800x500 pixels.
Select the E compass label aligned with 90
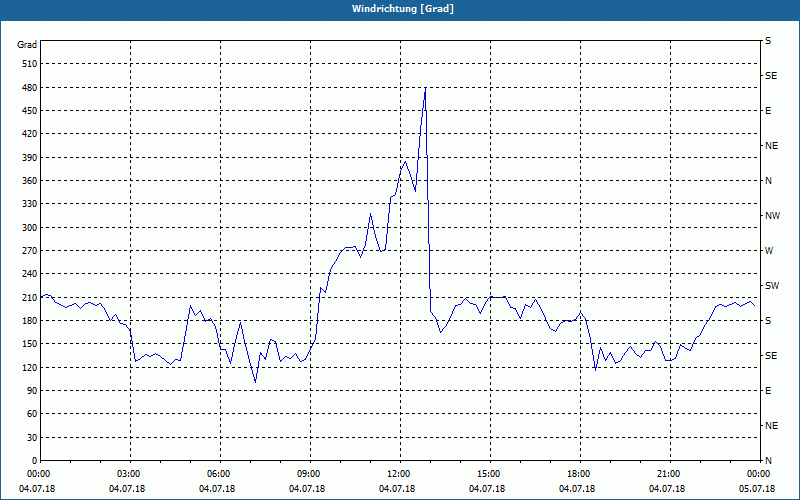pos(768,391)
